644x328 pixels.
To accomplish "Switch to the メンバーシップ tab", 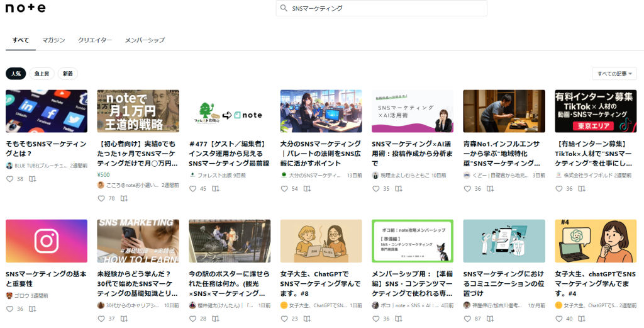I will coord(145,40).
